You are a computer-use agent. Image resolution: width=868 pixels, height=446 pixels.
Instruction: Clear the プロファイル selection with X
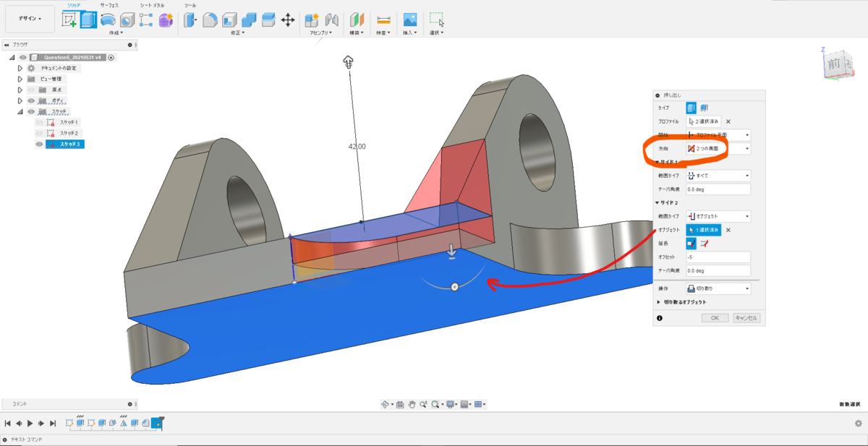[x=728, y=121]
